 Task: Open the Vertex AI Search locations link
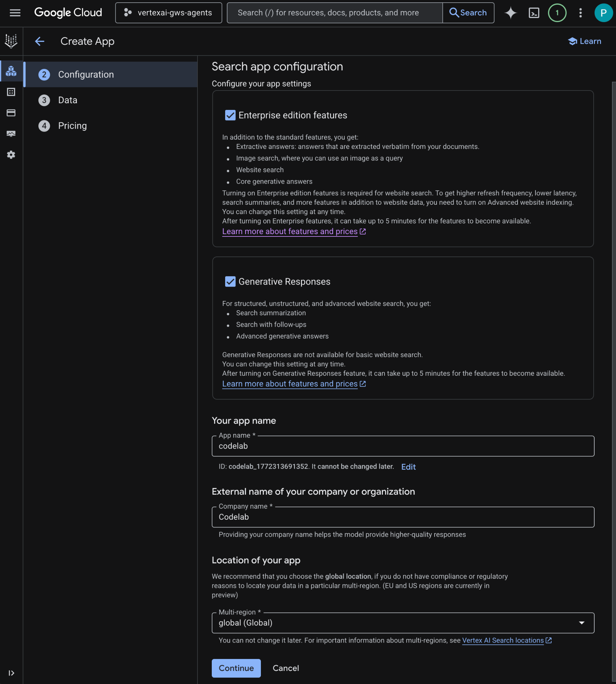coord(503,640)
